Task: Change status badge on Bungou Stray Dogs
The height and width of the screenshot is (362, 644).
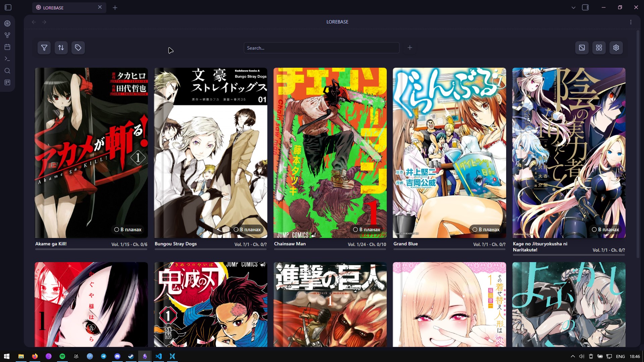Action: point(247,230)
